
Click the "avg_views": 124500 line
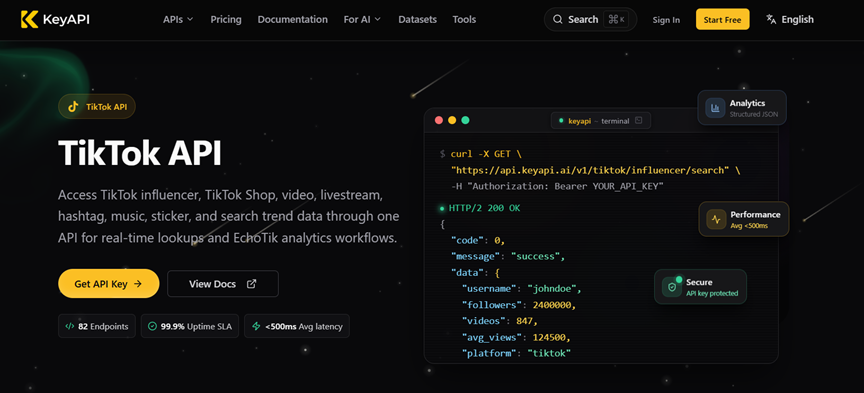[x=516, y=337]
